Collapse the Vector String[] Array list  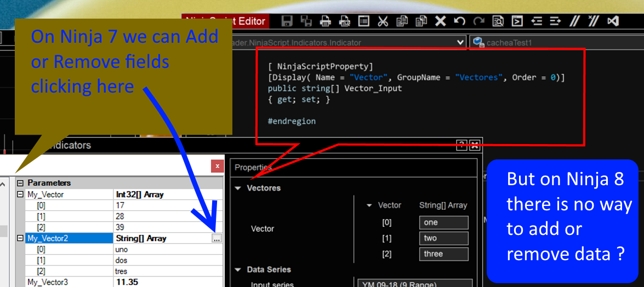[x=369, y=205]
